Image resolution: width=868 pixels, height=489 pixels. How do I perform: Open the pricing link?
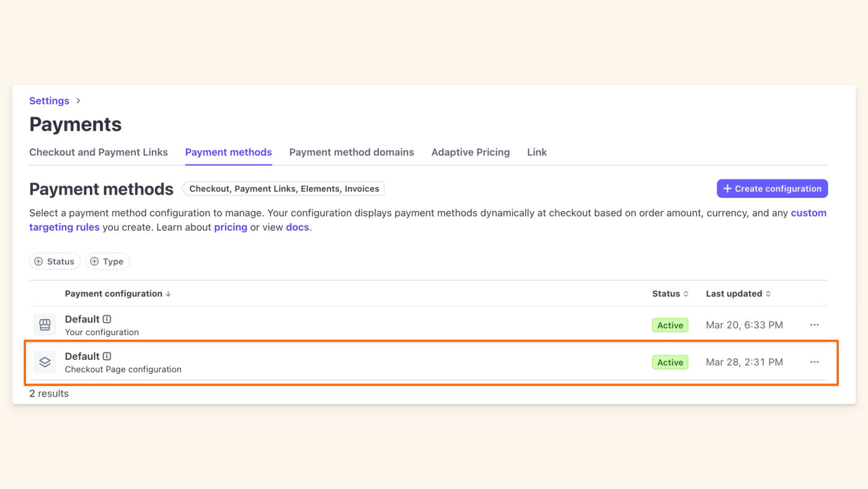tap(231, 227)
